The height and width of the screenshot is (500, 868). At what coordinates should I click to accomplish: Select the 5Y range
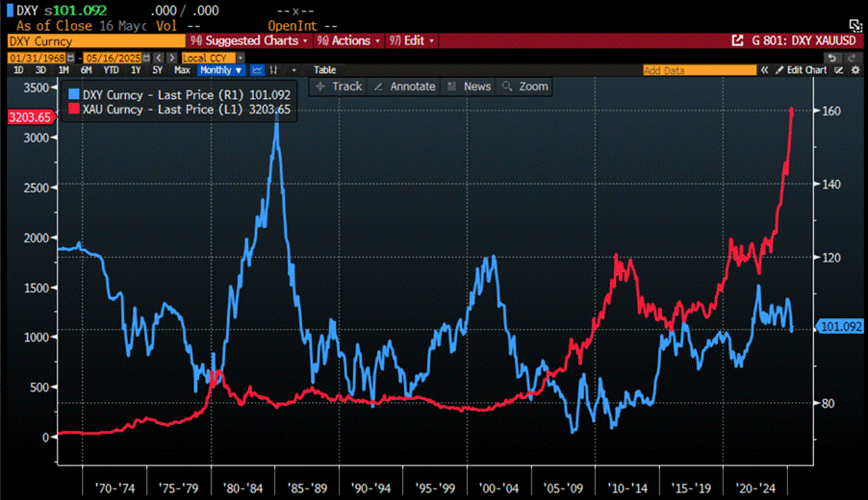pyautogui.click(x=158, y=70)
